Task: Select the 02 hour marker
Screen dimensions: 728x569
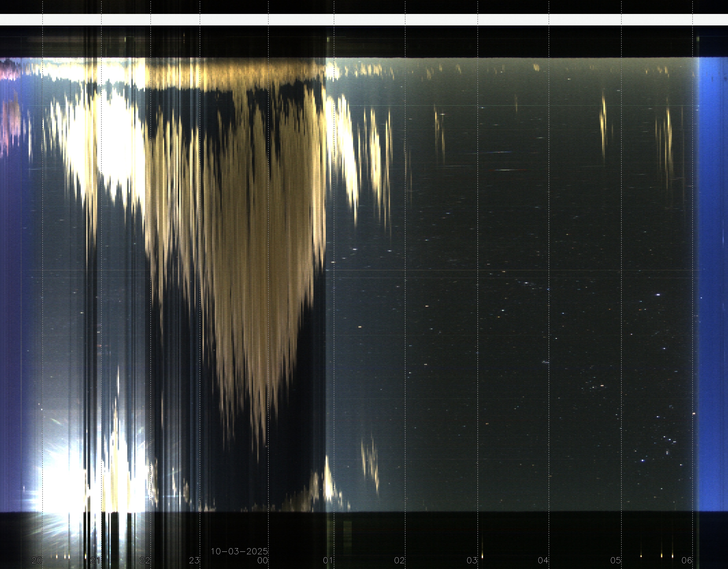Action: 399,560
